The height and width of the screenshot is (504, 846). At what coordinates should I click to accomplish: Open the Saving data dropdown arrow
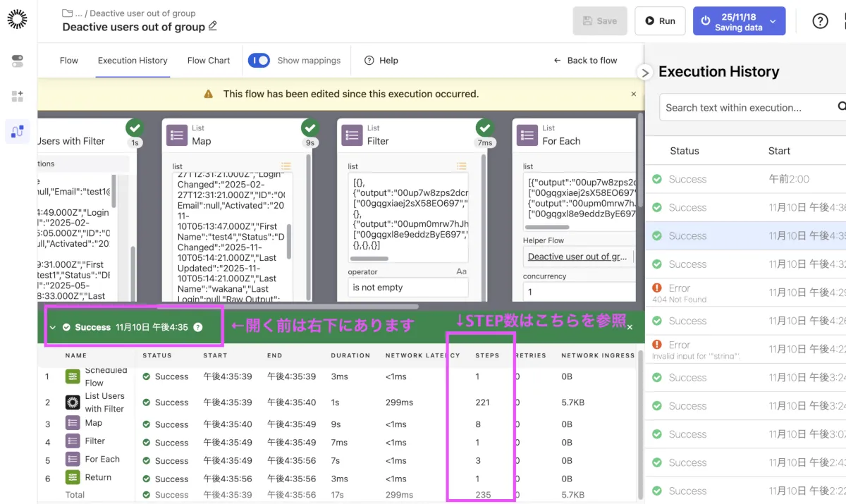[x=773, y=21]
